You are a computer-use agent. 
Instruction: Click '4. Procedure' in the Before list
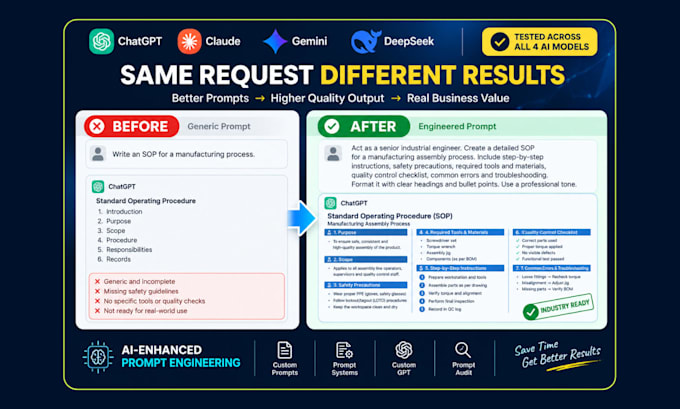click(117, 240)
